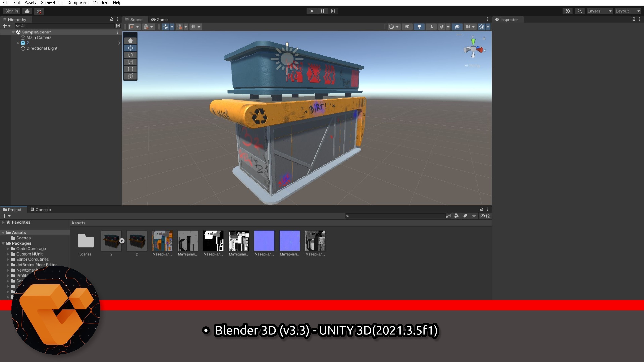Select the Move tool

pyautogui.click(x=130, y=48)
